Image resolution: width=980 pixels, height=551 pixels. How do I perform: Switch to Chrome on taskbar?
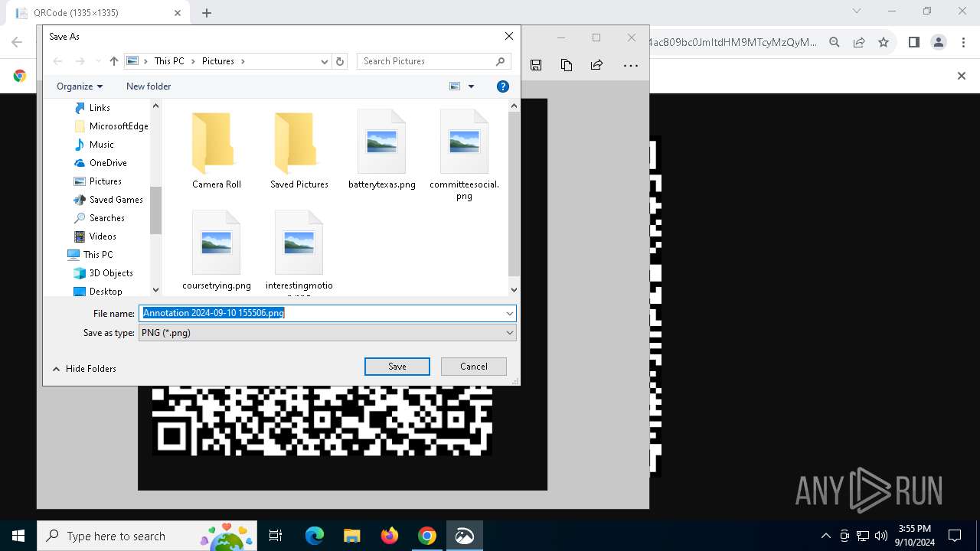coord(427,536)
